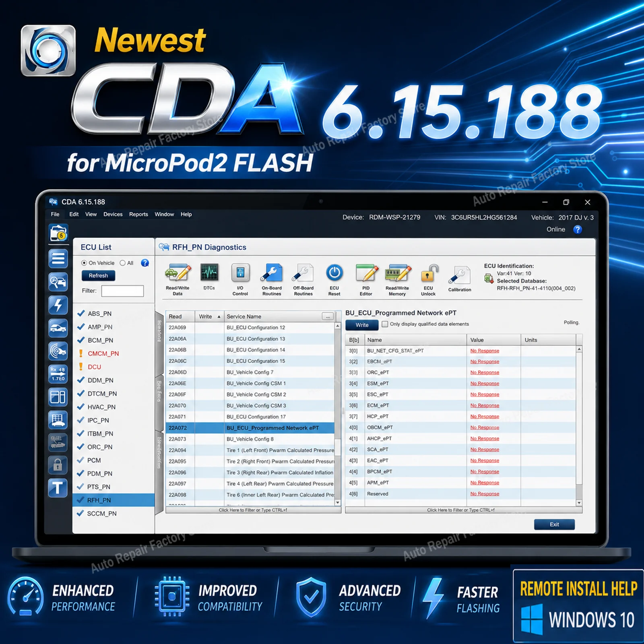
Task: Click the top sidebar icon with badge 6
Action: click(58, 233)
